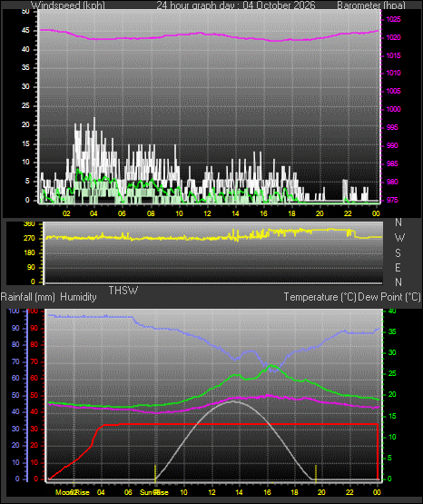Image resolution: width=423 pixels, height=504 pixels.
Task: Click 1025 on the barometer axis
Action: point(393,19)
